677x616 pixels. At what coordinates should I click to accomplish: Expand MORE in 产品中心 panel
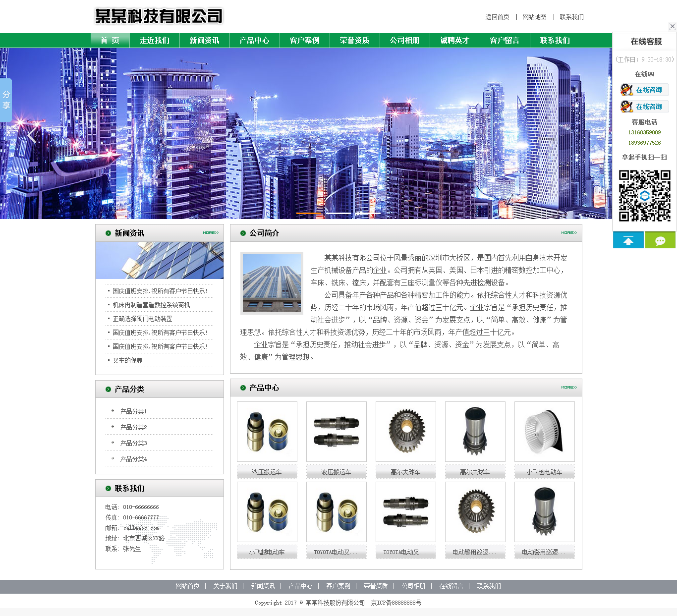[x=569, y=388]
